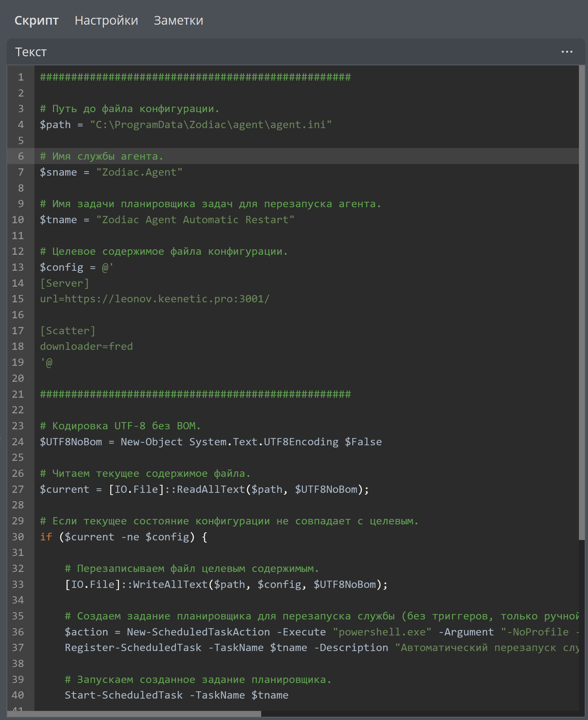The width and height of the screenshot is (588, 720).
Task: Click the $UTF8NoBom New-Object line
Action: coord(211,442)
